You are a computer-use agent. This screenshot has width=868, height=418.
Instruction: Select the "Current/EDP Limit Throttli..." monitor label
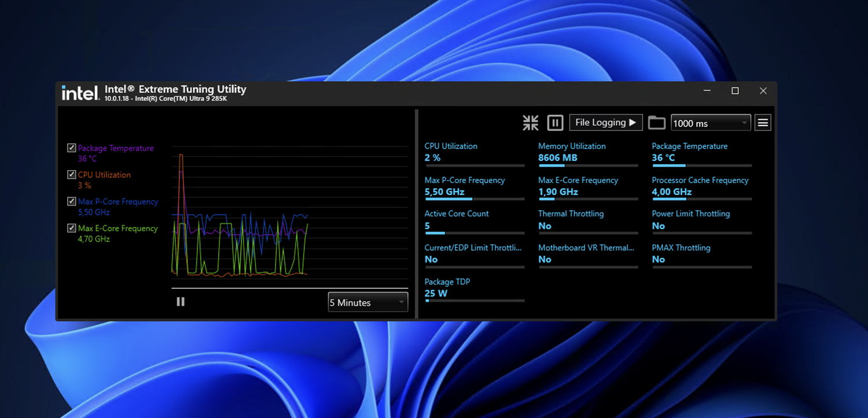point(473,248)
